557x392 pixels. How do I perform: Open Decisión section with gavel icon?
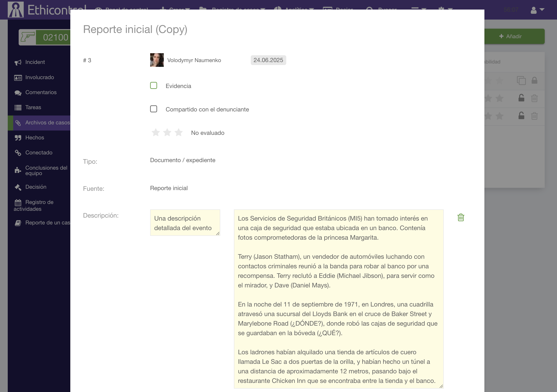(x=35, y=187)
